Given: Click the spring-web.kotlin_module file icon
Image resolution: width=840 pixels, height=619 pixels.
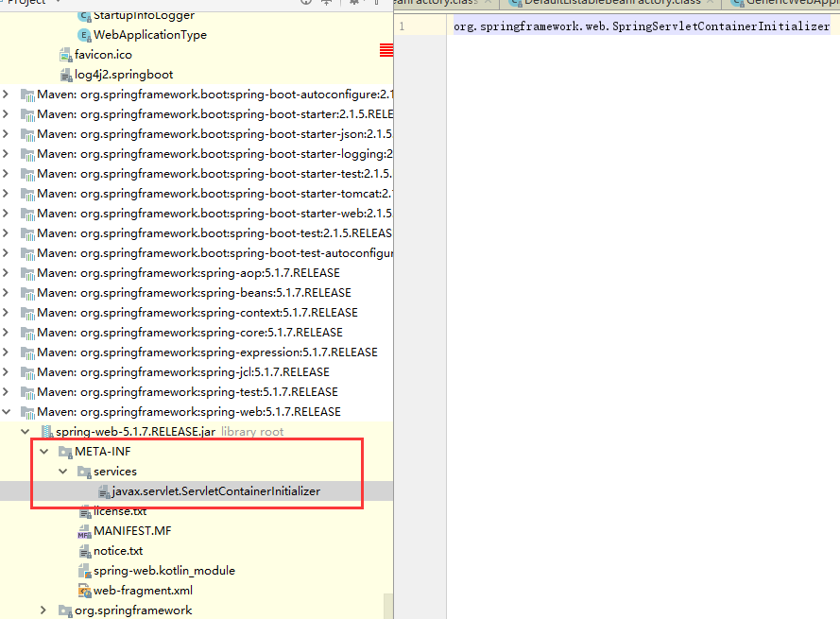Looking at the screenshot, I should pos(85,572).
